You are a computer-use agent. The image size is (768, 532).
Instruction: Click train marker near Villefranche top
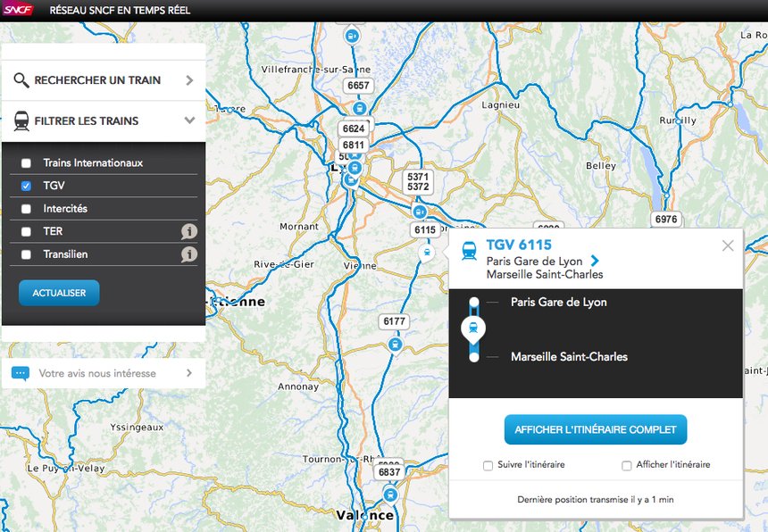click(x=352, y=36)
